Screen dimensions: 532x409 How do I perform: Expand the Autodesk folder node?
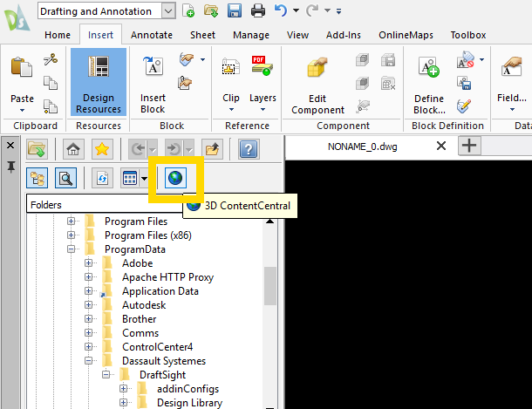click(89, 305)
